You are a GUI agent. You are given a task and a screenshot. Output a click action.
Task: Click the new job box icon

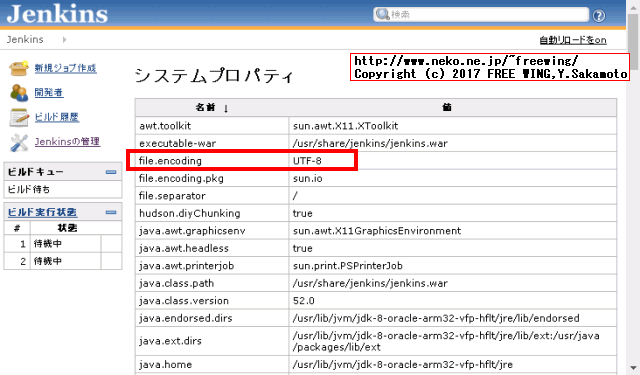[x=19, y=68]
